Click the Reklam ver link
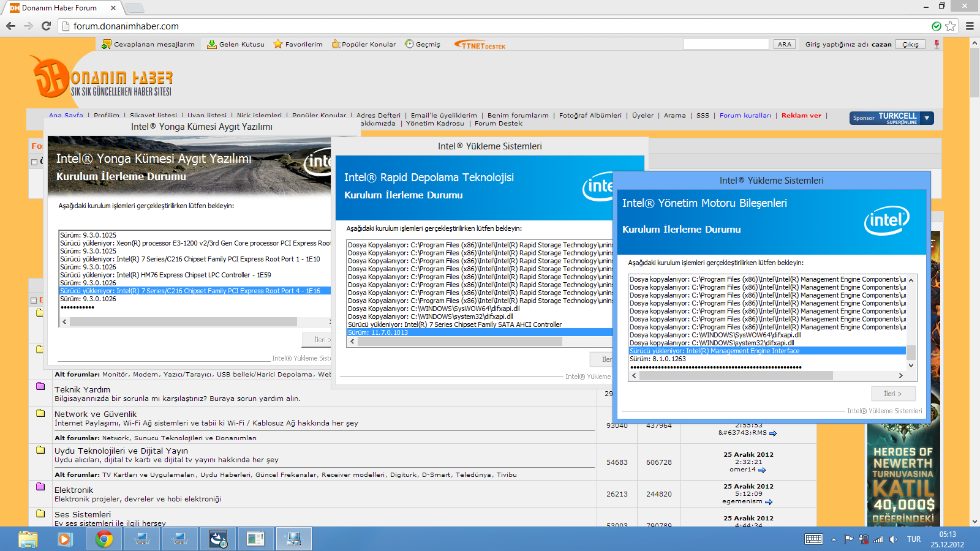This screenshot has height=551, width=980. (801, 115)
